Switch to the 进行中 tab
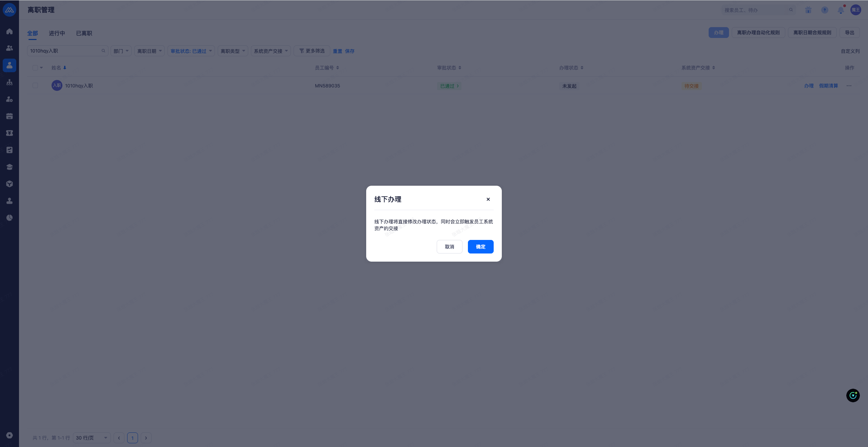Image resolution: width=868 pixels, height=447 pixels. coord(57,33)
